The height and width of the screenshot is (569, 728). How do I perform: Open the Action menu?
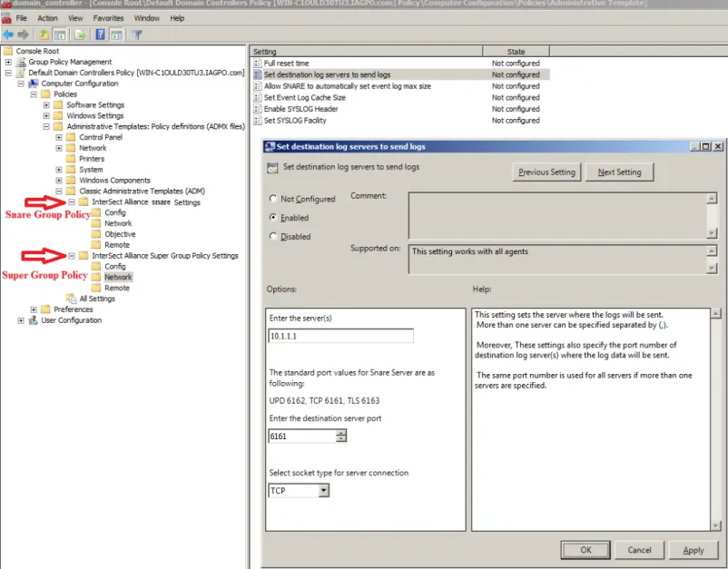(47, 18)
